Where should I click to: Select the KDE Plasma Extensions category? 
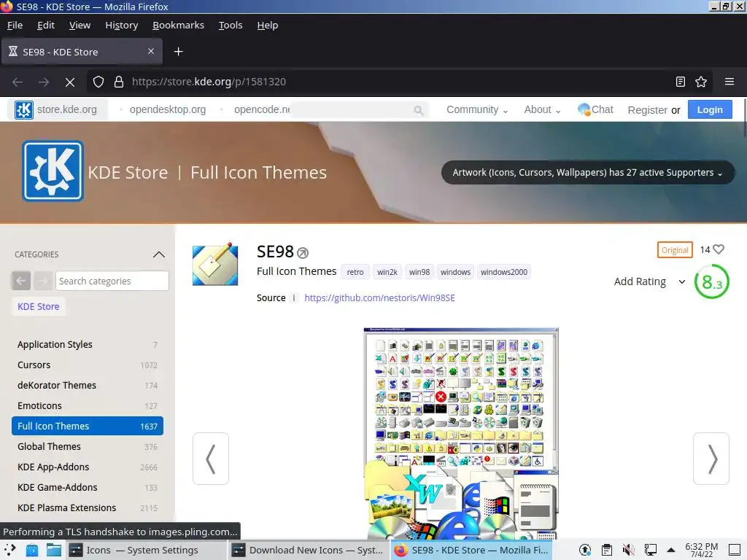click(88, 508)
